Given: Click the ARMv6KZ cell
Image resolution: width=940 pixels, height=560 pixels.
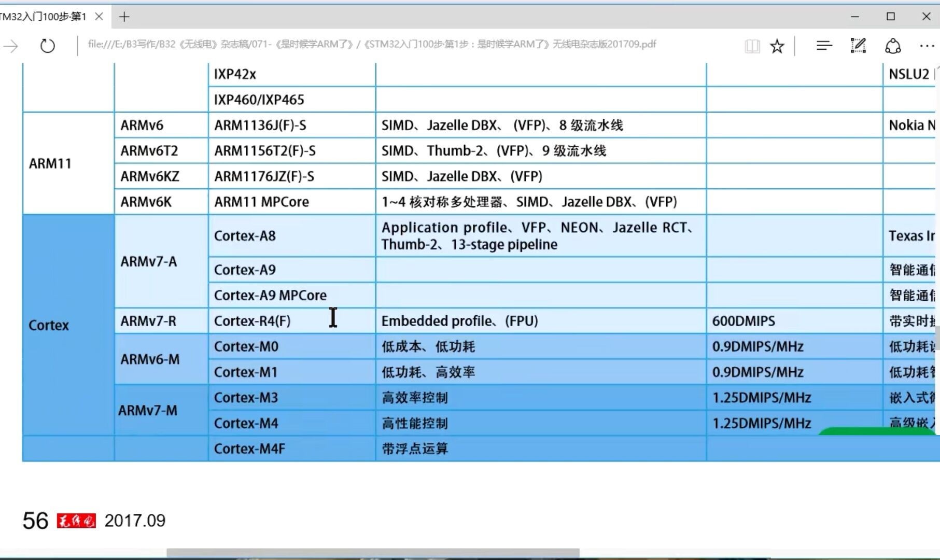Looking at the screenshot, I should tap(161, 176).
